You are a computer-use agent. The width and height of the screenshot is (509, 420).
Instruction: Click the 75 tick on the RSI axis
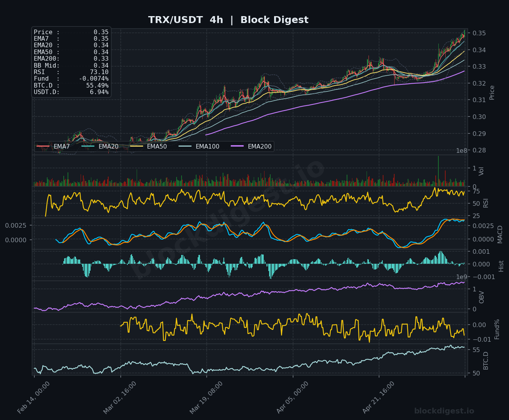tap(476, 191)
